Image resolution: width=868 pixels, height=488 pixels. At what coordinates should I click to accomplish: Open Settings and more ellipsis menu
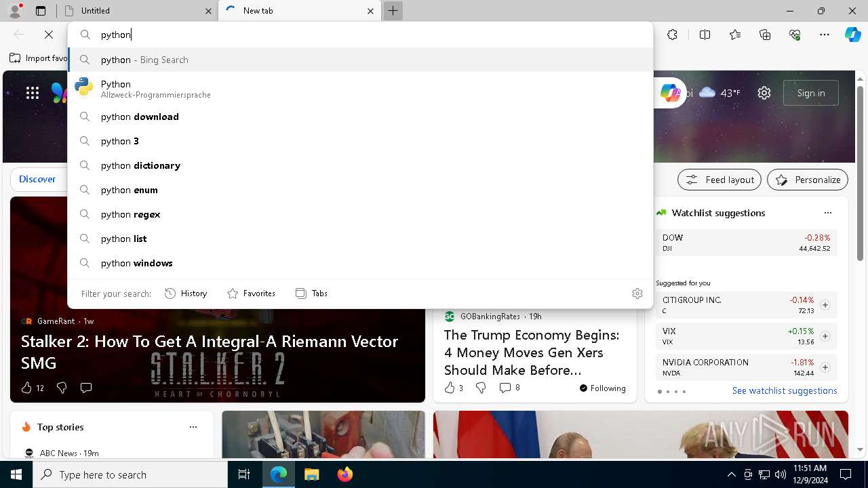coord(825,35)
